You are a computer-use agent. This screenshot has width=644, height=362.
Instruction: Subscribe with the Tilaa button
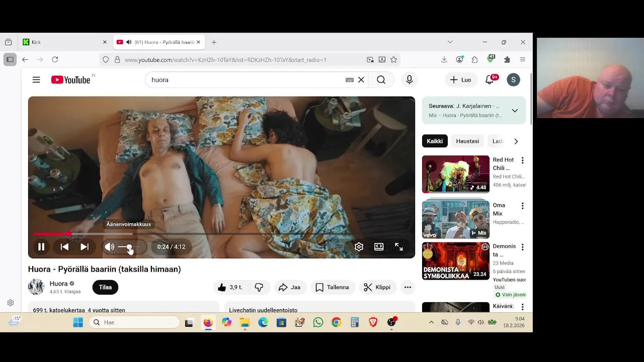[x=105, y=287]
